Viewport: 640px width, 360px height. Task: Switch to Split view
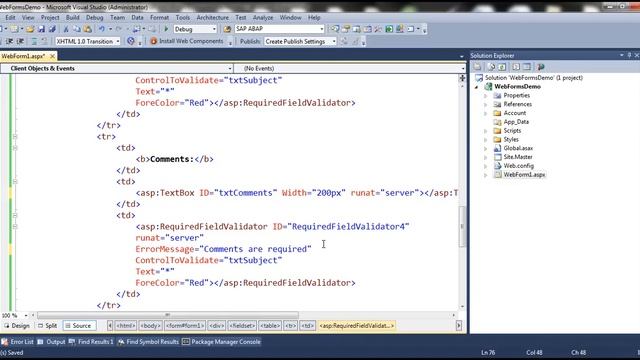point(47,326)
